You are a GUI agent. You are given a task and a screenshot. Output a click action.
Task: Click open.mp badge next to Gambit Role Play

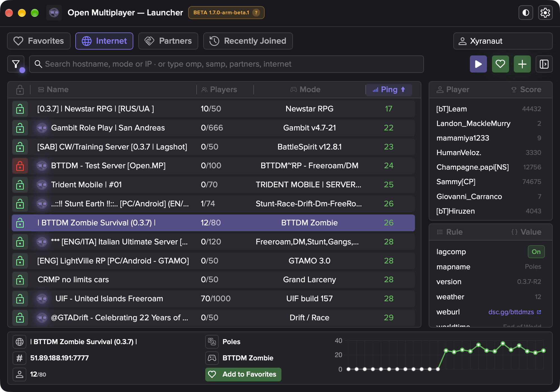click(42, 128)
